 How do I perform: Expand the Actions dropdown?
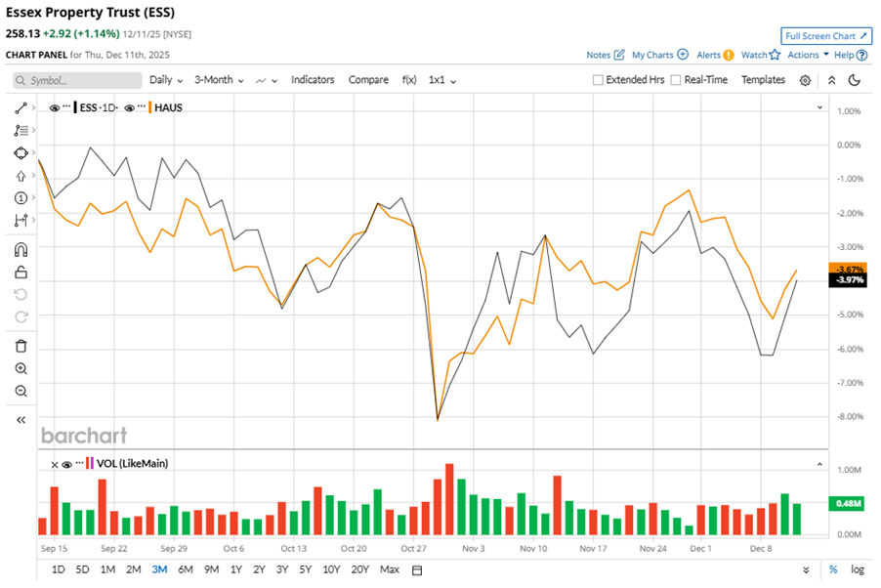[x=808, y=55]
